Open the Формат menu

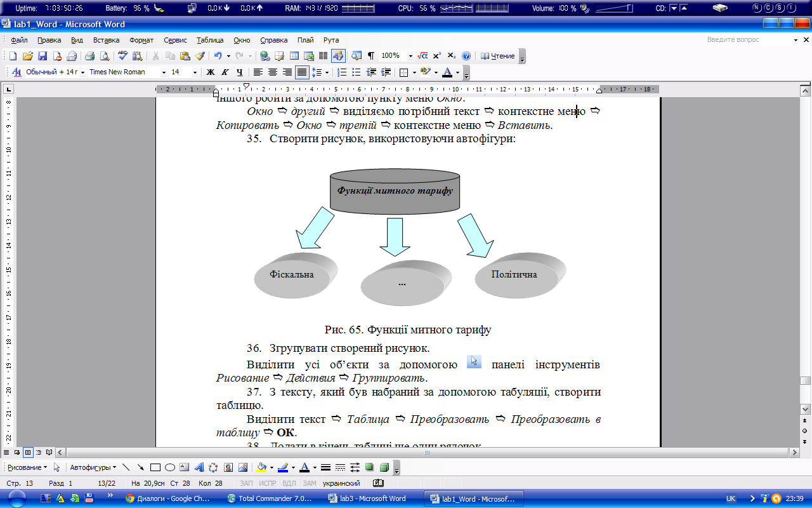pyautogui.click(x=141, y=40)
